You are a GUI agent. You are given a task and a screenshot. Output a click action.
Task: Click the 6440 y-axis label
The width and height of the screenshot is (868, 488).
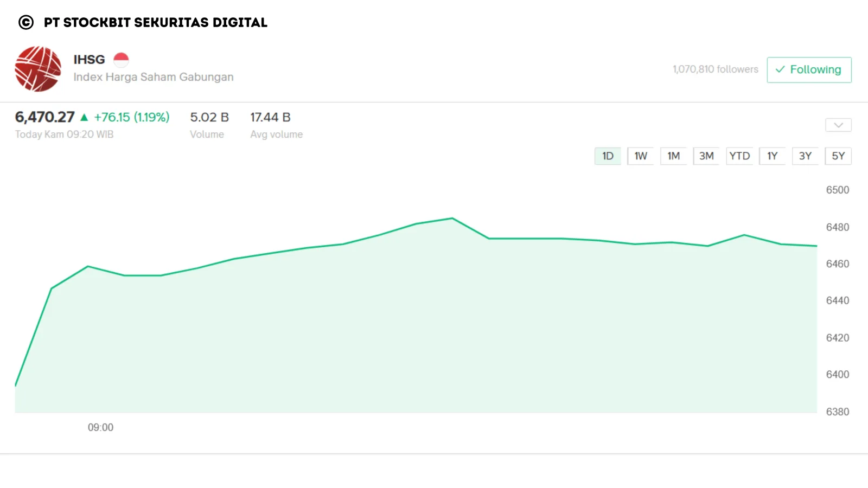point(838,301)
